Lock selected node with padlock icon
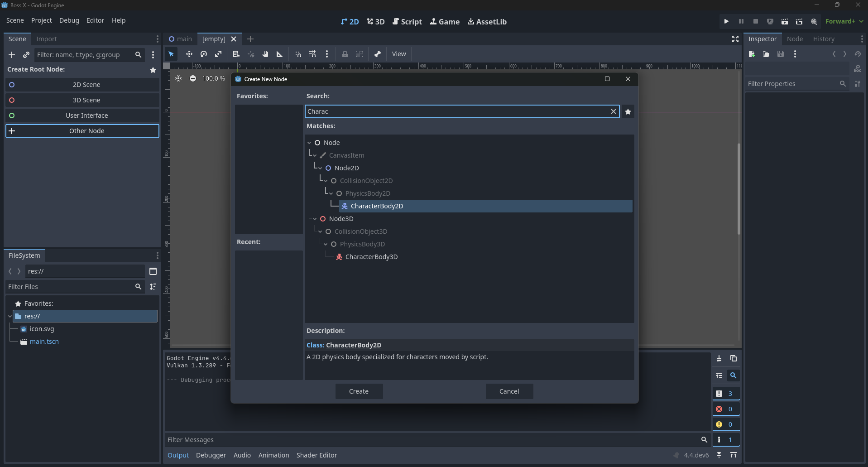The height and width of the screenshot is (467, 868). point(345,54)
